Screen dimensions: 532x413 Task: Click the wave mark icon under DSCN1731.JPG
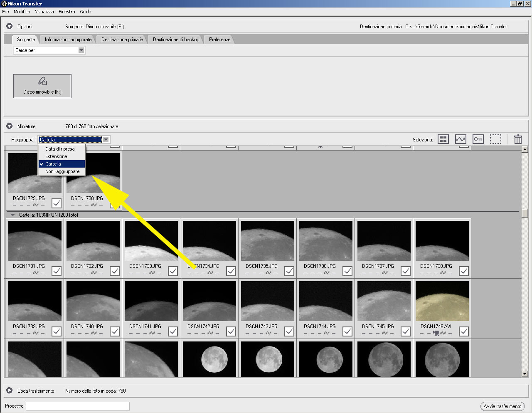36,273
